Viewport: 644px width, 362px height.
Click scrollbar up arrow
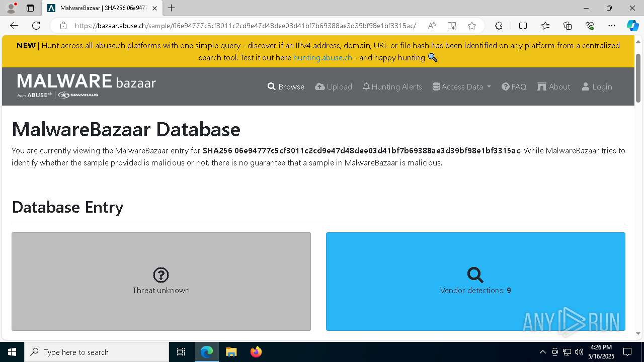638,41
